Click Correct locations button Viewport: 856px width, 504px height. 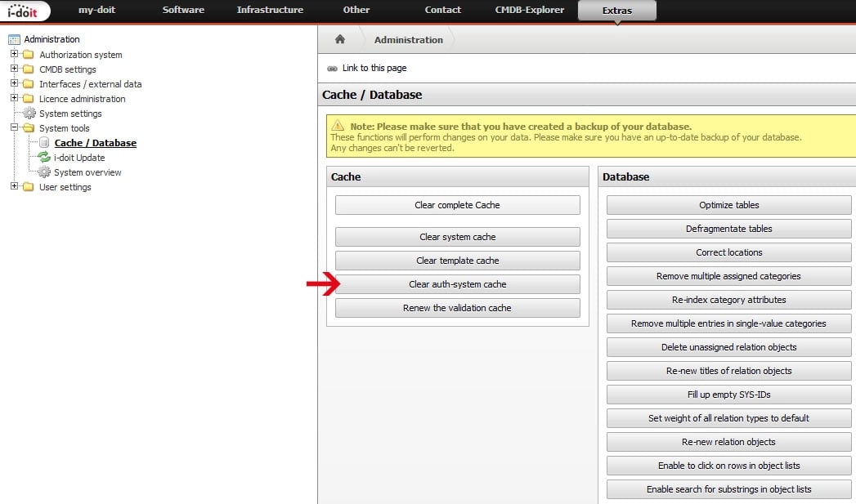(728, 252)
